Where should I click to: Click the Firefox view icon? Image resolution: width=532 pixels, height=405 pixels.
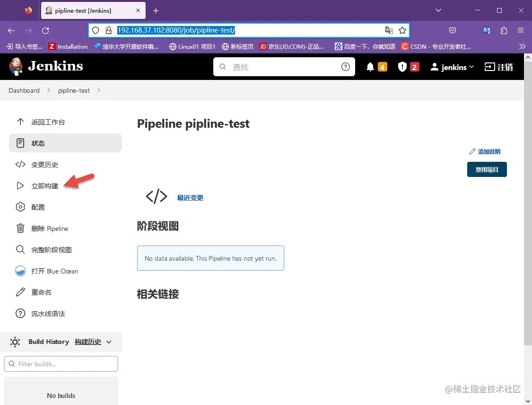tap(28, 10)
